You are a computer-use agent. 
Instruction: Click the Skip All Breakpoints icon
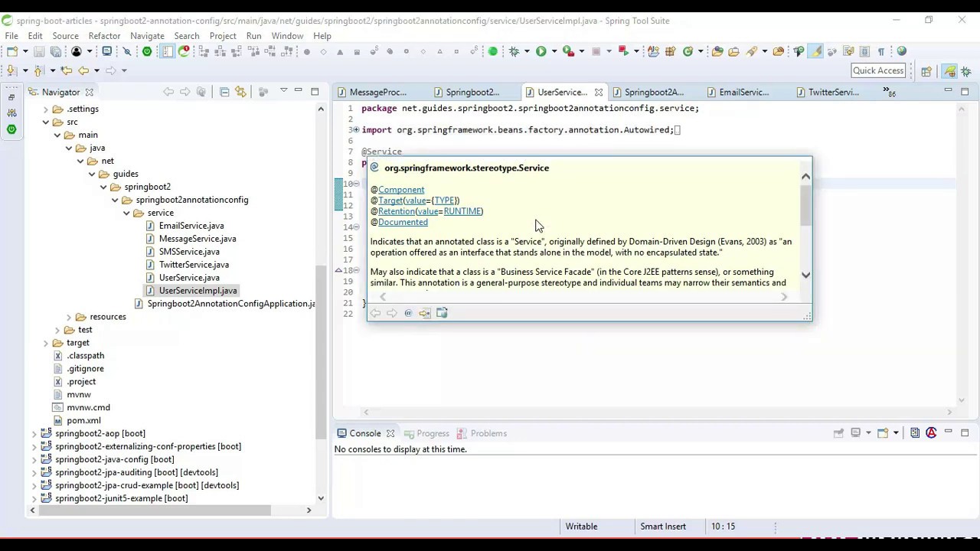coord(127,51)
